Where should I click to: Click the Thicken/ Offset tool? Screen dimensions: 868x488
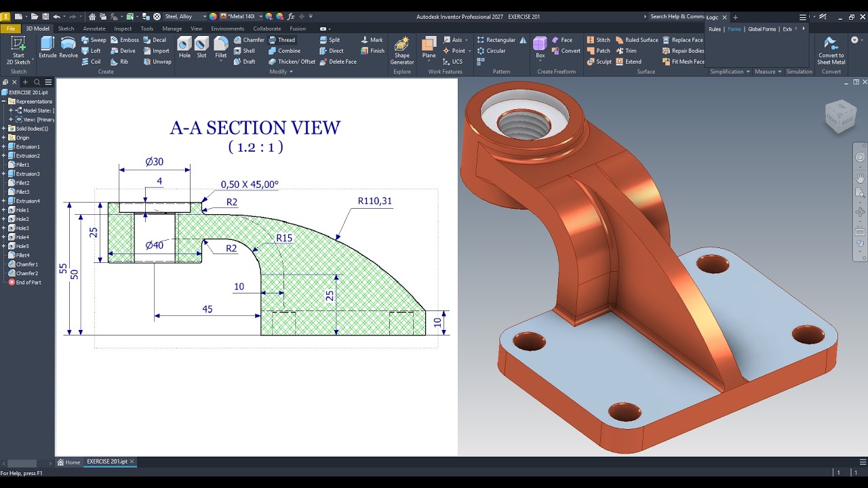pos(292,62)
